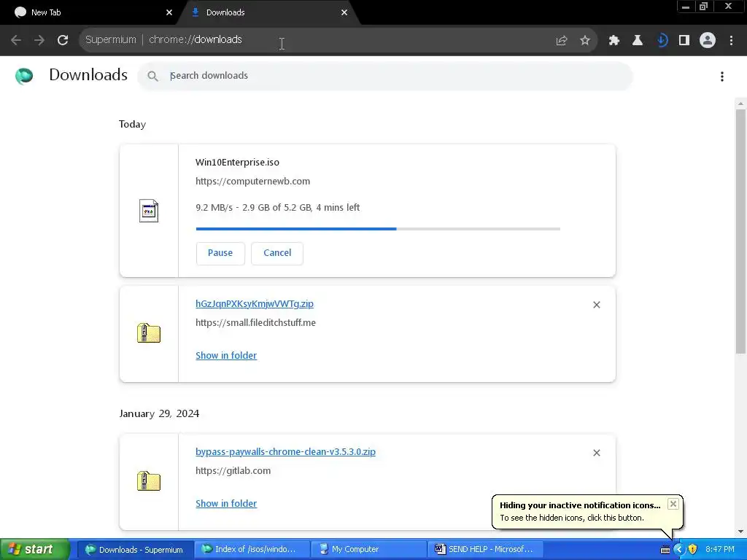Remove hGzJqnPXKsyKmjwVWTg.zip from the list
Screen dimensions: 747x560
597,305
